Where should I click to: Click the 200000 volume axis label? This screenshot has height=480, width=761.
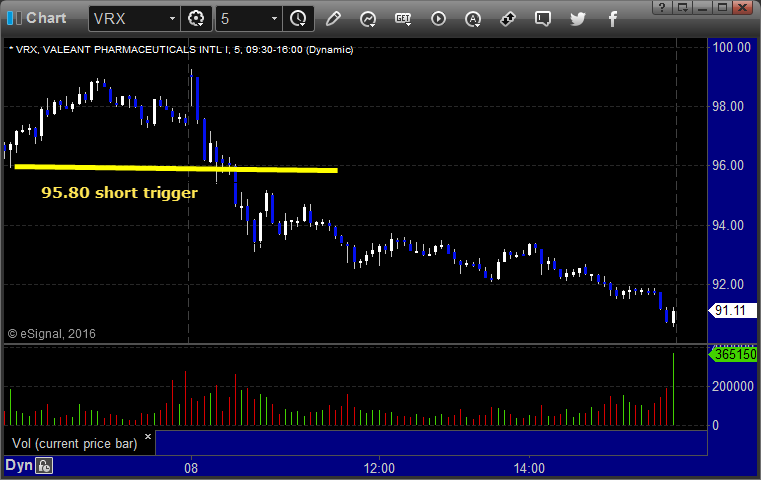[x=732, y=386]
